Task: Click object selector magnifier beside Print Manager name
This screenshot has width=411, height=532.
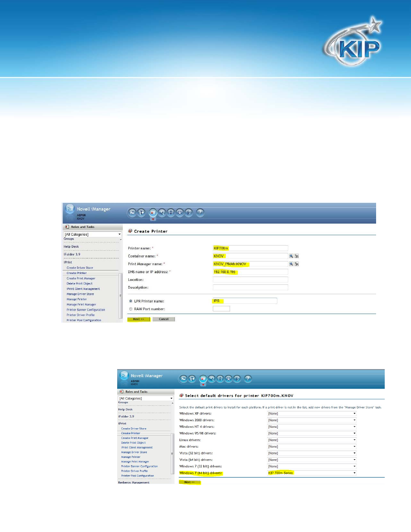Action: [291, 264]
